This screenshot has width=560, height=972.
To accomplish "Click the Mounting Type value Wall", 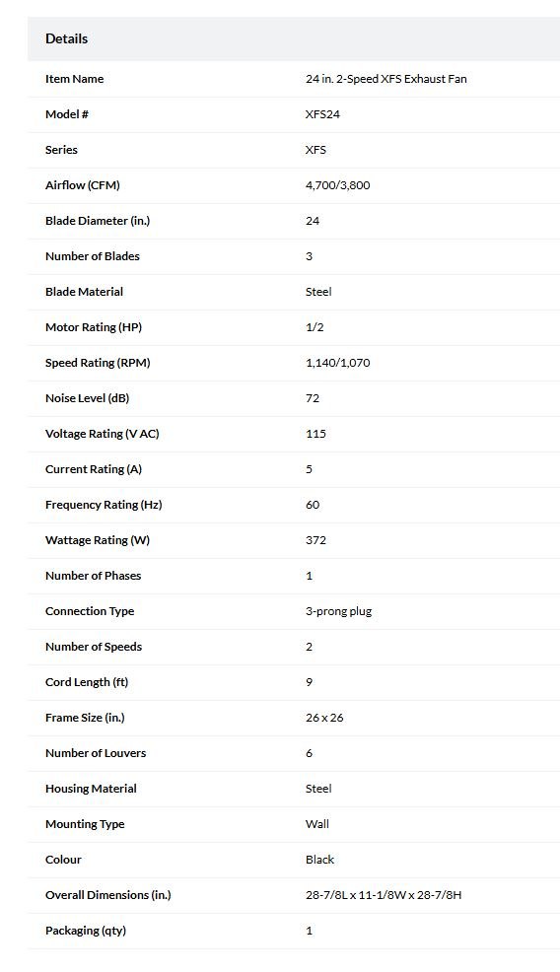I will coord(317,824).
